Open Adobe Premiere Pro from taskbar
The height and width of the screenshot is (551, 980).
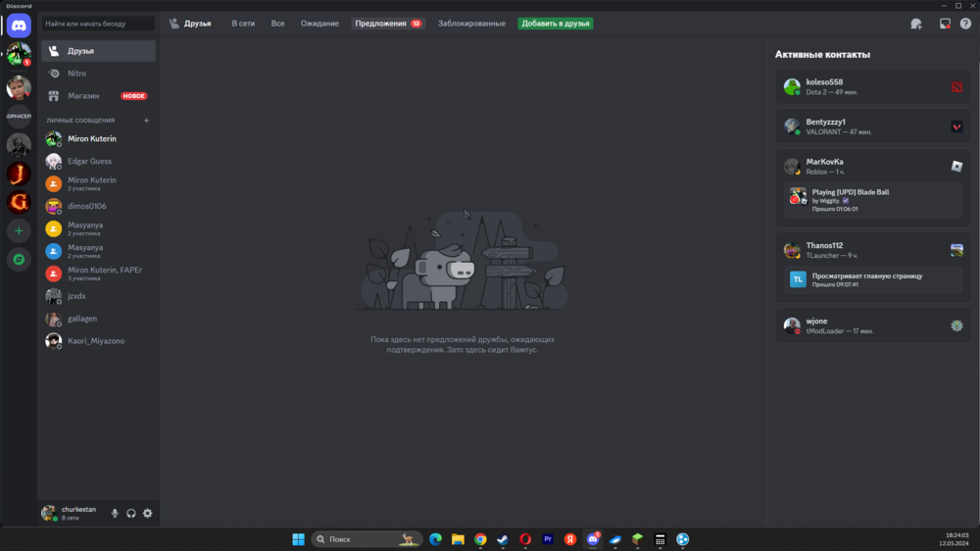coord(548,539)
